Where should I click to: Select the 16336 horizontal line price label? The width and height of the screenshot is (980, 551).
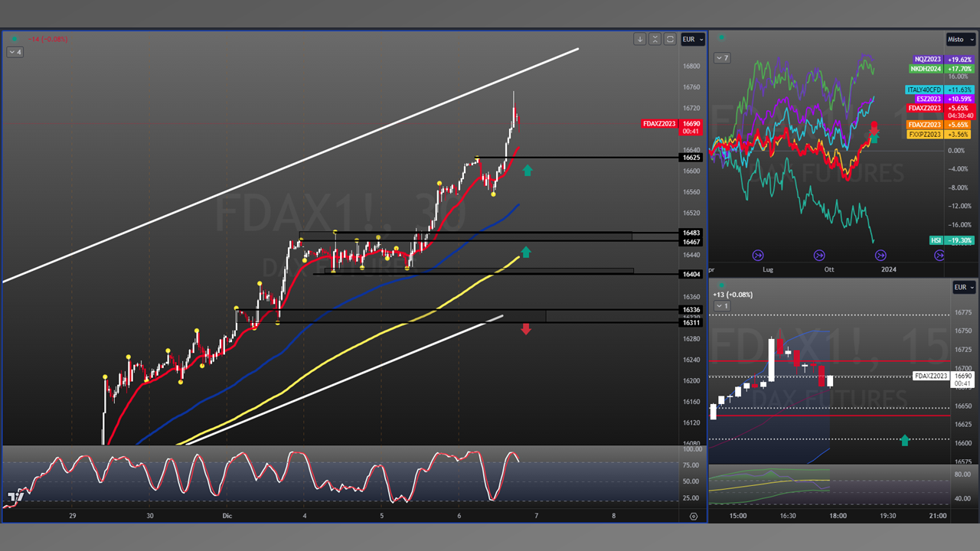[x=691, y=310]
